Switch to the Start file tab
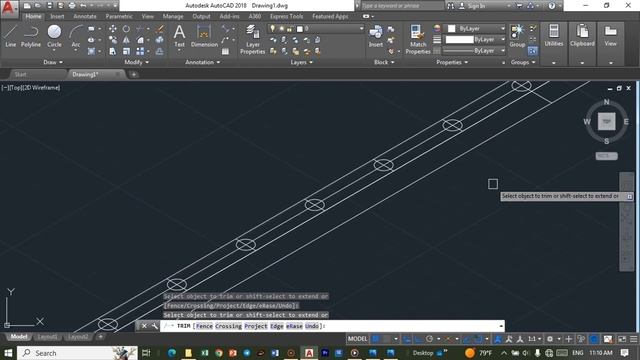This screenshot has height=360, width=640. click(20, 74)
